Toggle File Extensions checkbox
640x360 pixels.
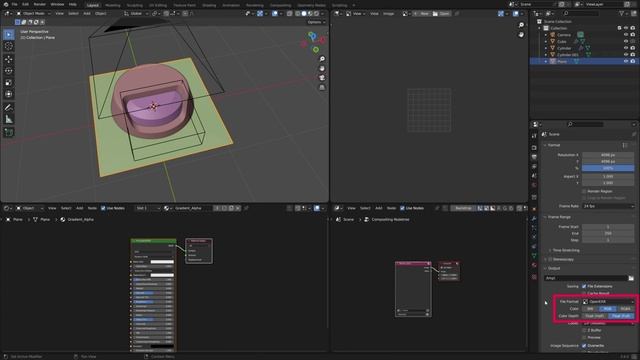584,286
